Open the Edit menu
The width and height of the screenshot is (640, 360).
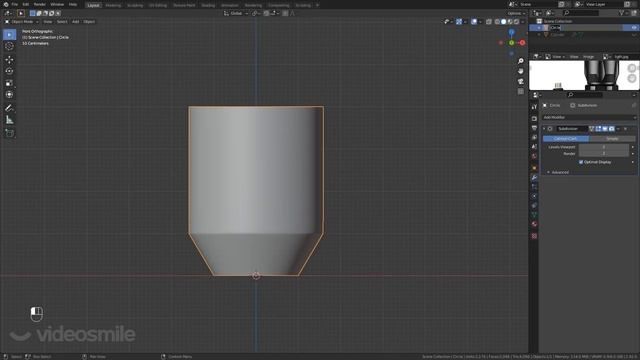(26, 4)
